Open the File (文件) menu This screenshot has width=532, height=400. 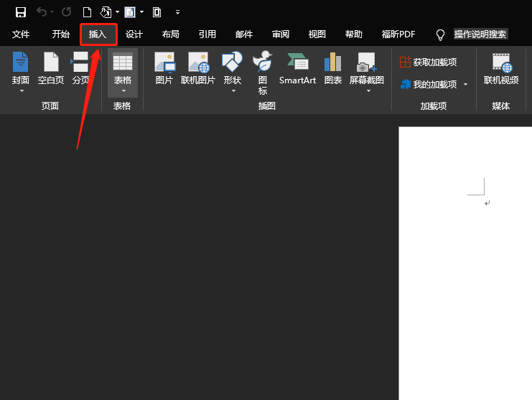click(21, 34)
